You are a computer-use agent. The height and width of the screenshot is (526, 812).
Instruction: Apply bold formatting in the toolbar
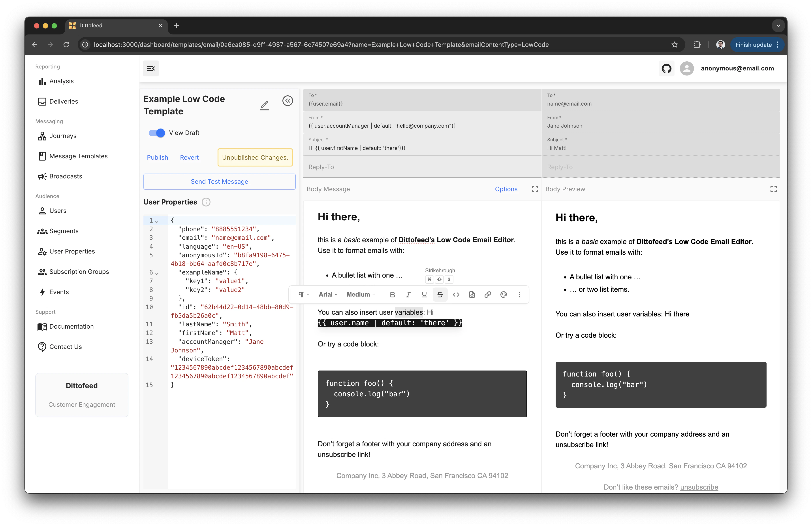tap(393, 294)
